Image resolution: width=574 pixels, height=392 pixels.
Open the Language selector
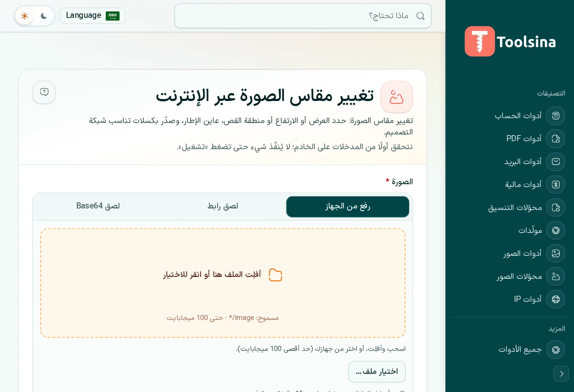[x=93, y=16]
